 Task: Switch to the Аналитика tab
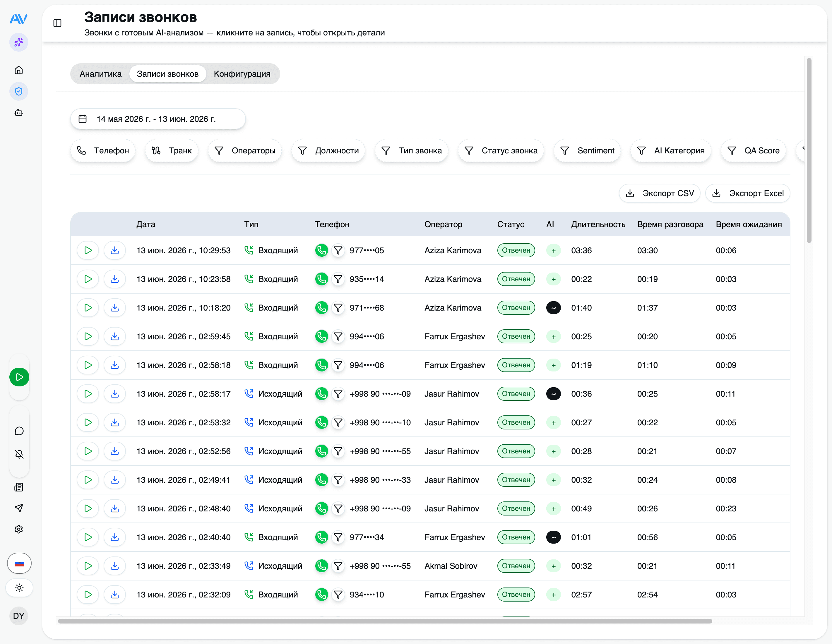coord(101,74)
